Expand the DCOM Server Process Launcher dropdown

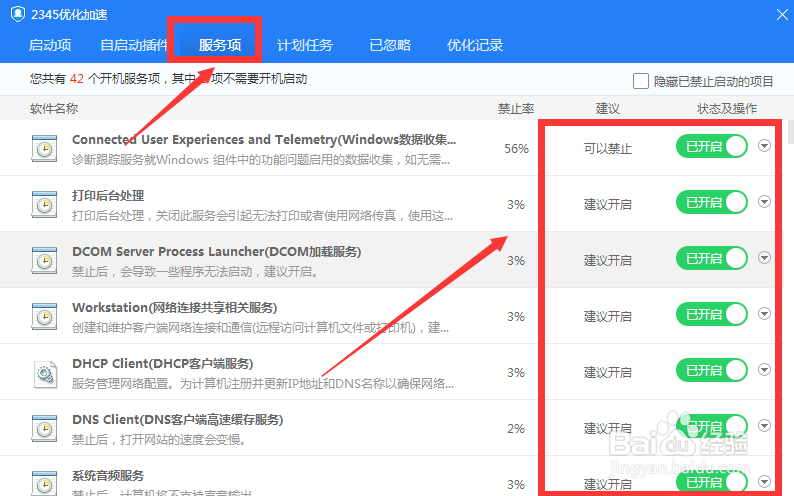(x=765, y=258)
